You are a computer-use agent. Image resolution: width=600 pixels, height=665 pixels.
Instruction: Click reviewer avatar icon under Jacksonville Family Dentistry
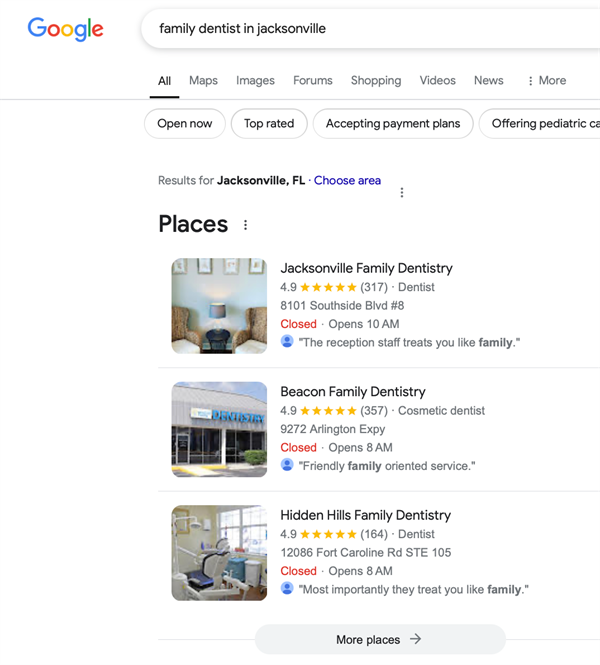click(287, 342)
